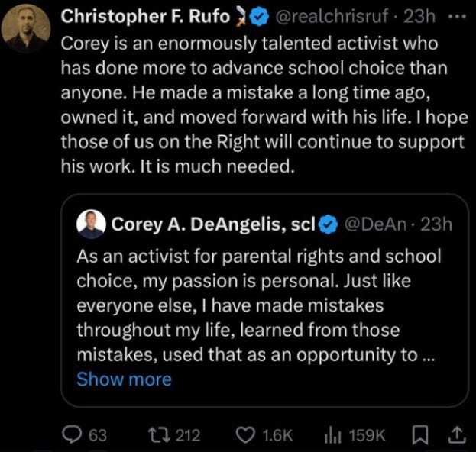Click the 23h timestamp in quoted tweet

coord(436,224)
